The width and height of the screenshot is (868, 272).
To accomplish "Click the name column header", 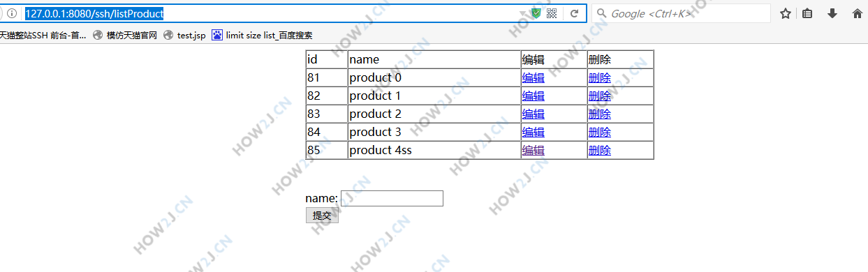I will point(434,59).
